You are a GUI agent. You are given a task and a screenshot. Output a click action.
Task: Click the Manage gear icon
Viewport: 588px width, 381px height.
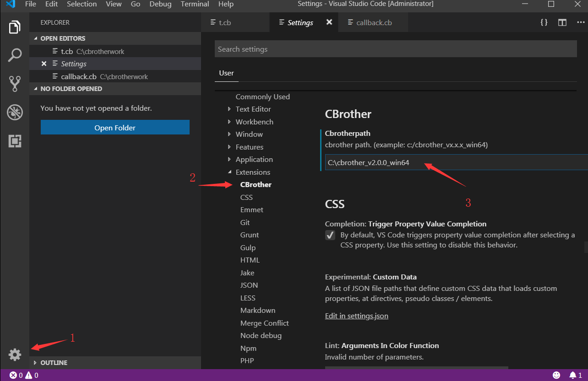coord(15,354)
